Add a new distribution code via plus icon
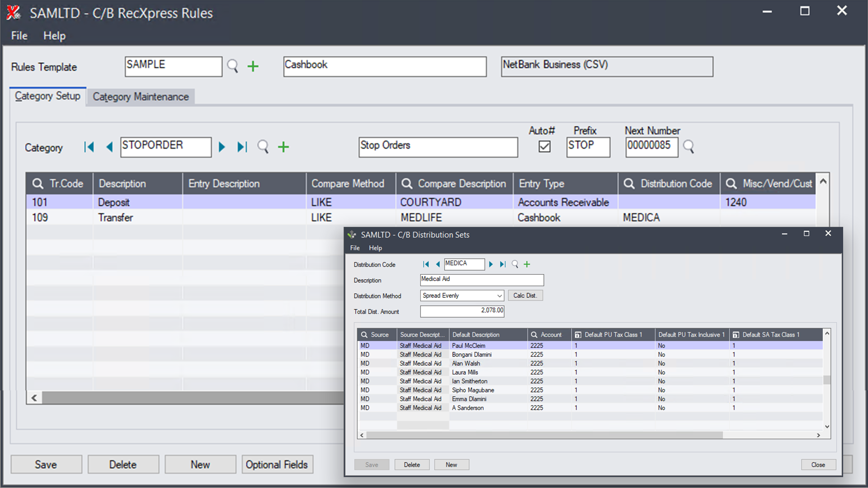The width and height of the screenshot is (868, 488). coord(526,264)
